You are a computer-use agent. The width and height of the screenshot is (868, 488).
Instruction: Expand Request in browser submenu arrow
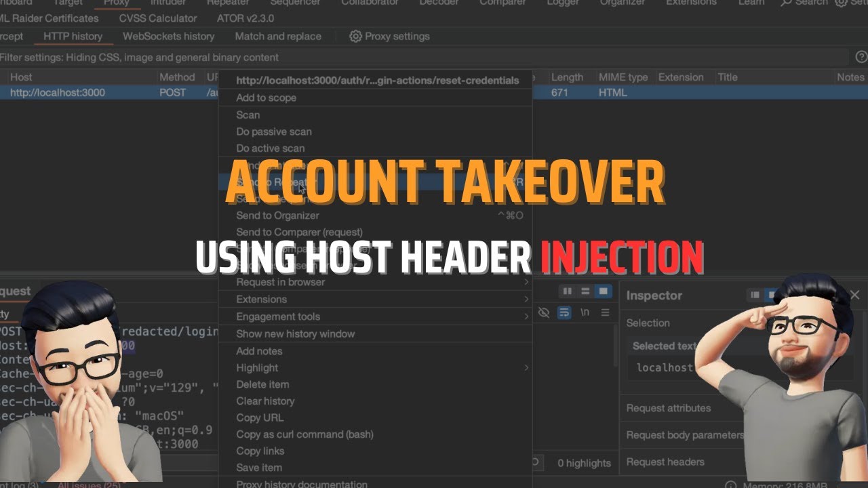pos(526,282)
